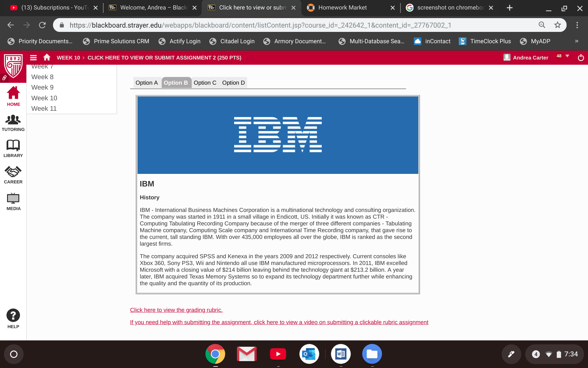The height and width of the screenshot is (368, 588).
Task: Open Word from the shelf
Action: 341,354
